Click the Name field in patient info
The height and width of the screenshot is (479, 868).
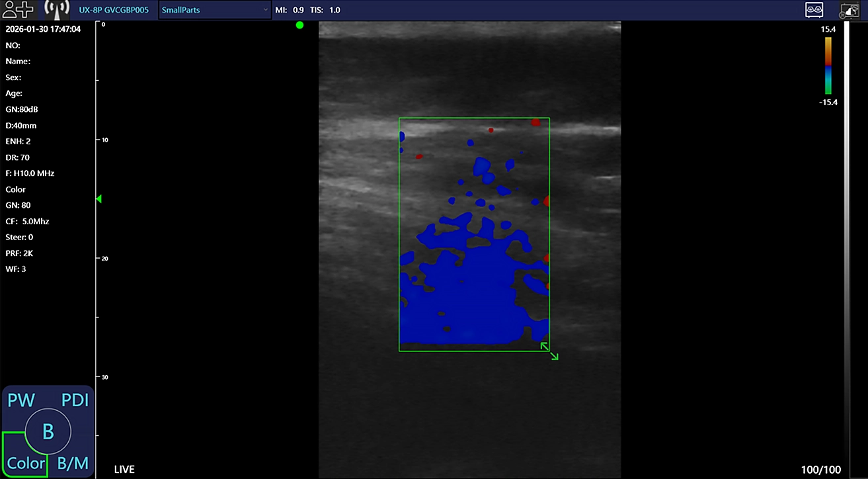(x=19, y=61)
